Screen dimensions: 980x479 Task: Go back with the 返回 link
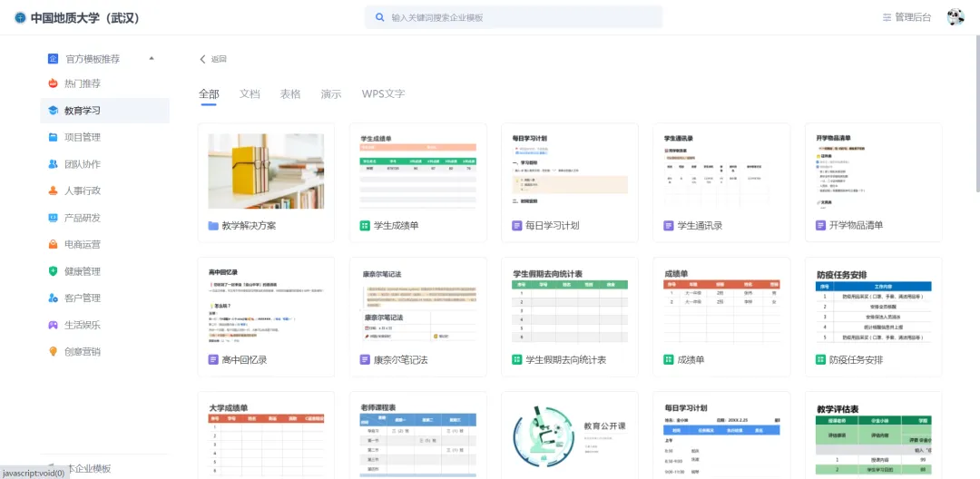point(213,59)
